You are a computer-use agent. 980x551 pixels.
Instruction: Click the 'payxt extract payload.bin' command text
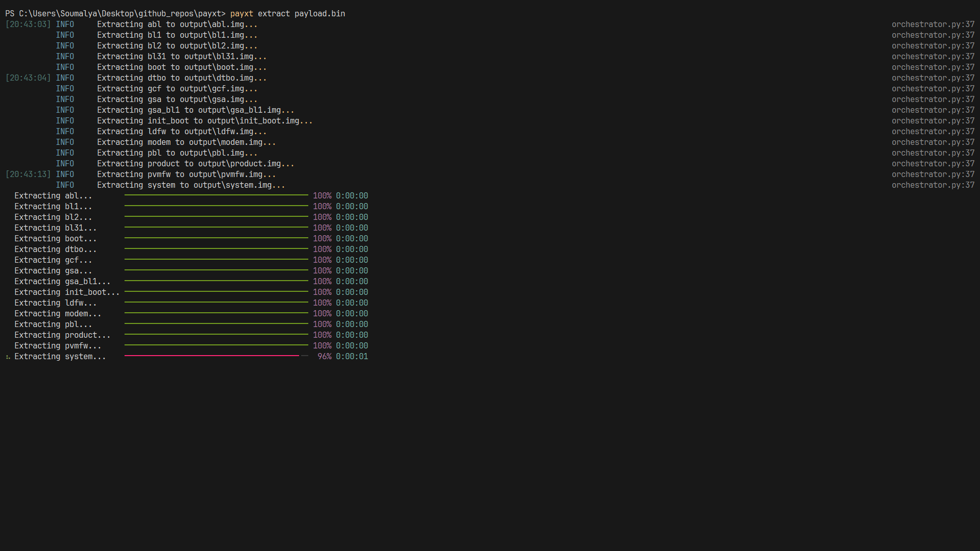tap(287, 14)
